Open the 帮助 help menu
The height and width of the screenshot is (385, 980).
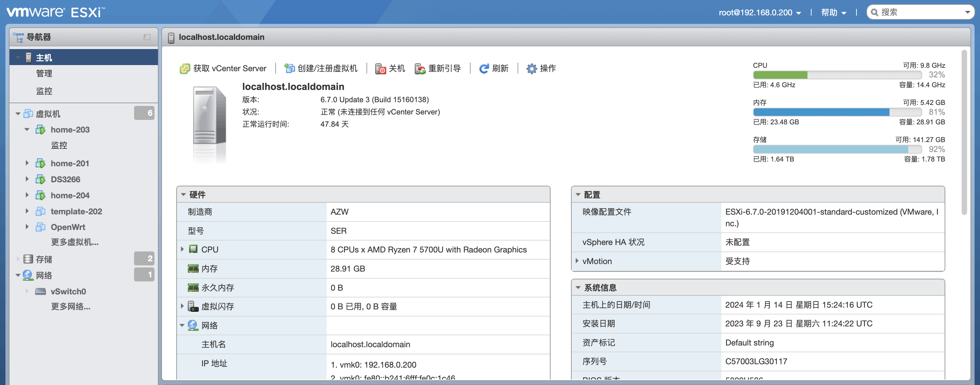(834, 13)
